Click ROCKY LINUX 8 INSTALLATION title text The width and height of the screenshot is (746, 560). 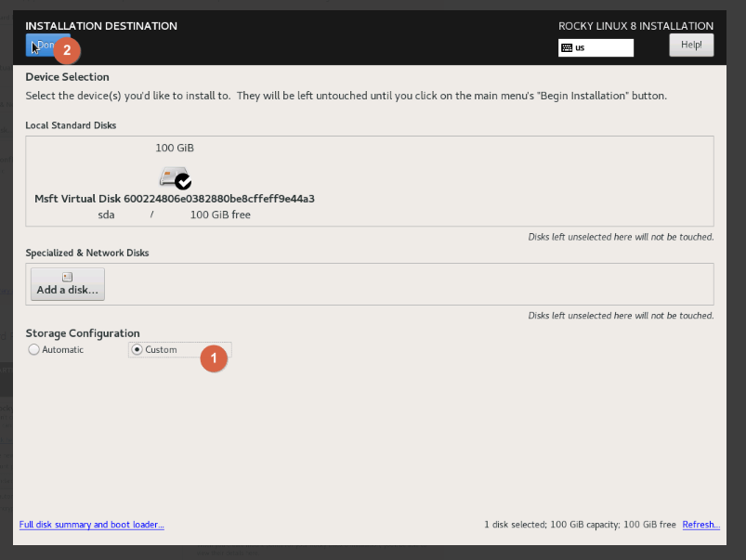coord(636,26)
